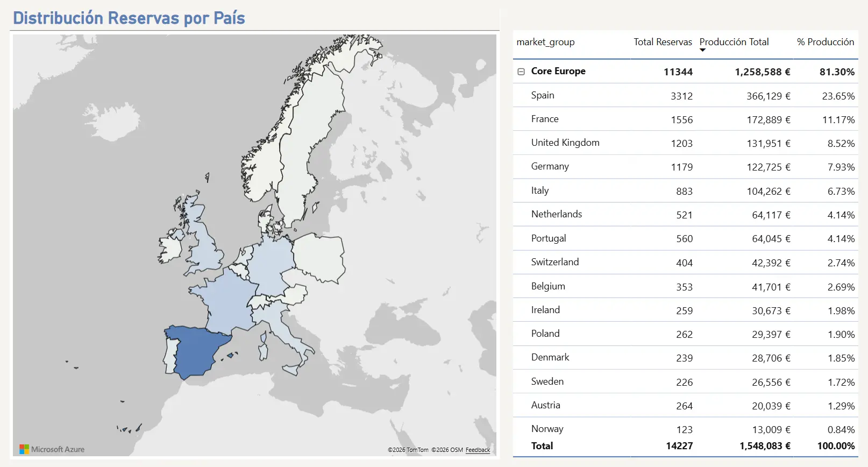Collapse the Core Europe group
This screenshot has height=467, width=868.
(x=521, y=72)
